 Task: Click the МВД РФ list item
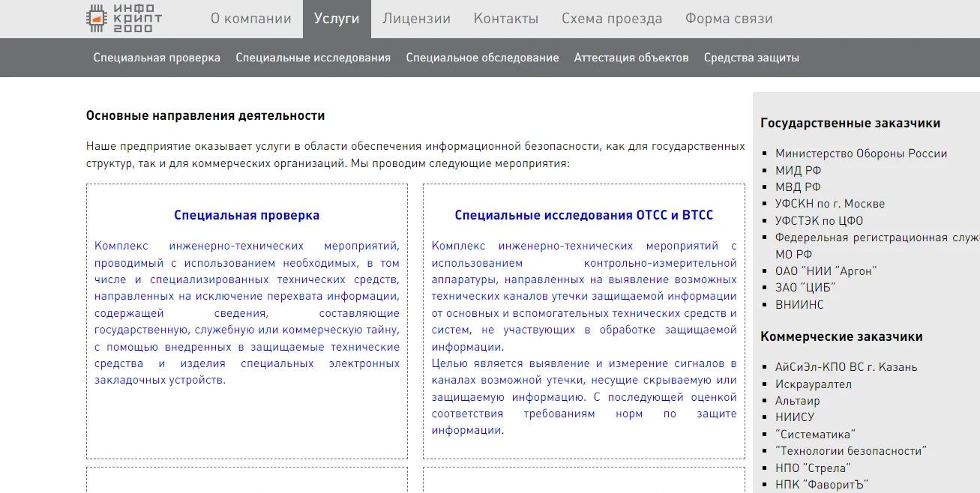[798, 187]
